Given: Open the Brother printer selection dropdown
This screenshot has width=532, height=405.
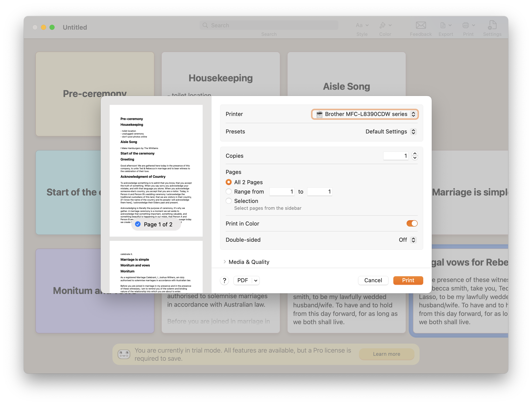Looking at the screenshot, I should point(365,114).
